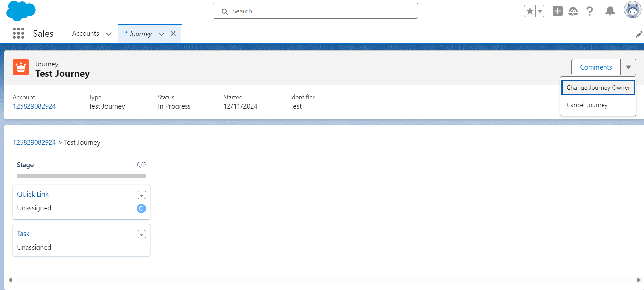Select Change Journey Owner menu item
644x290 pixels.
click(x=598, y=88)
